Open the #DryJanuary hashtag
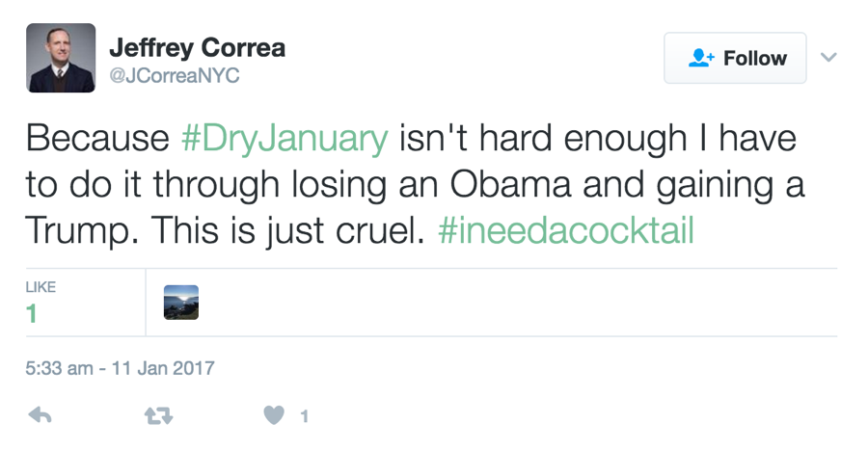The width and height of the screenshot is (868, 450). point(285,139)
